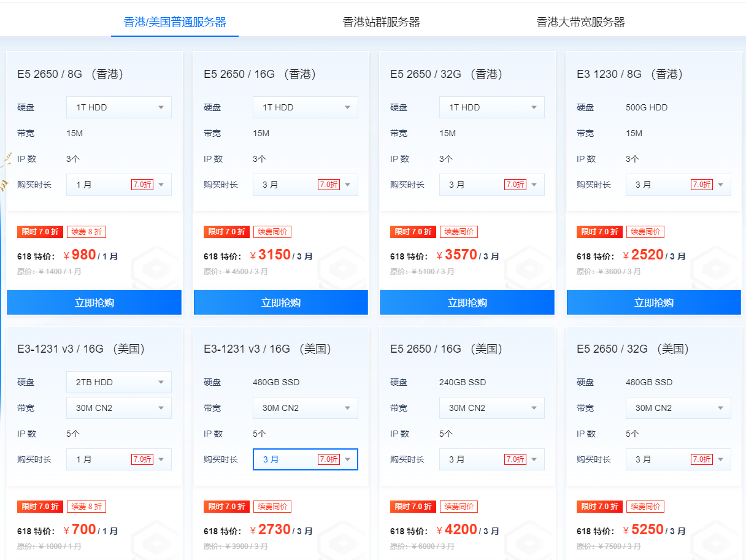Click 续费同价 badge above ¥3150 price
Image resolution: width=746 pixels, height=560 pixels.
coord(272,232)
